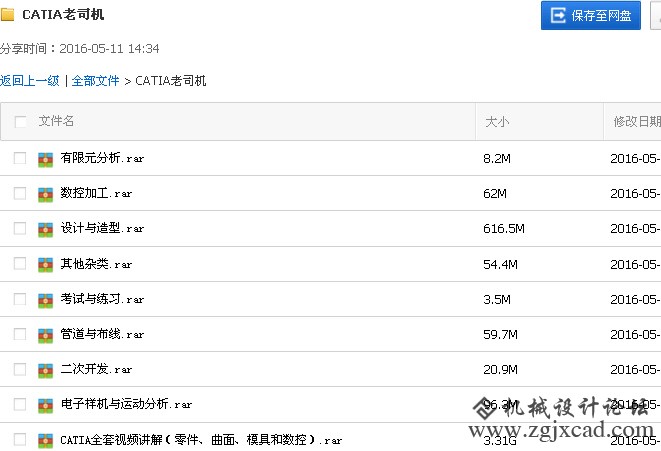Check the box for 电子样机与运动分析.rar
This screenshot has height=451, width=661.
pos(20,404)
